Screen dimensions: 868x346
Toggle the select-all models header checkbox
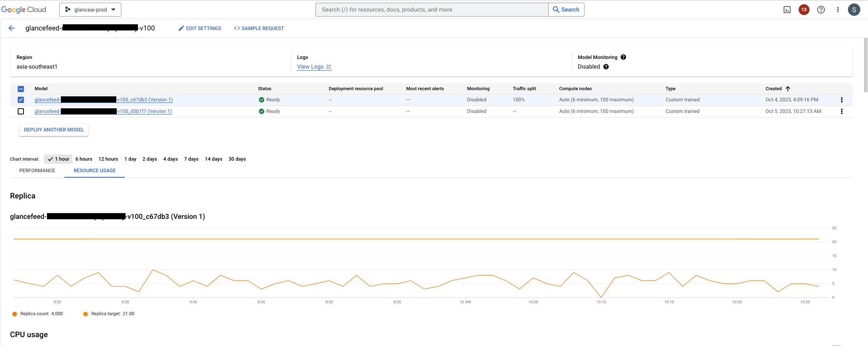[21, 89]
